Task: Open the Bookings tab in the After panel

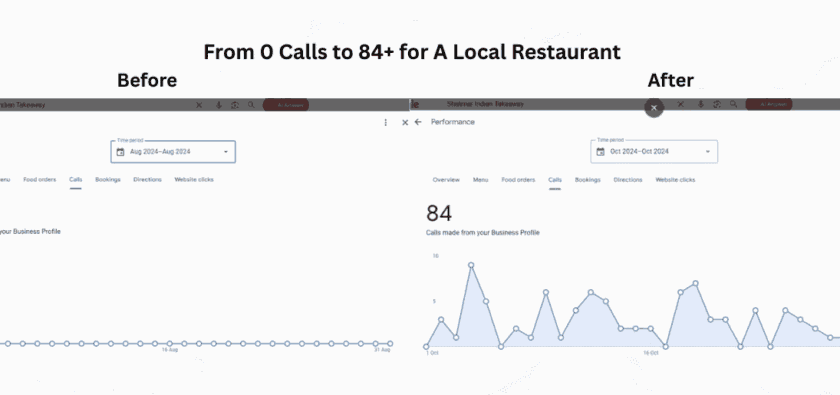Action: (588, 180)
